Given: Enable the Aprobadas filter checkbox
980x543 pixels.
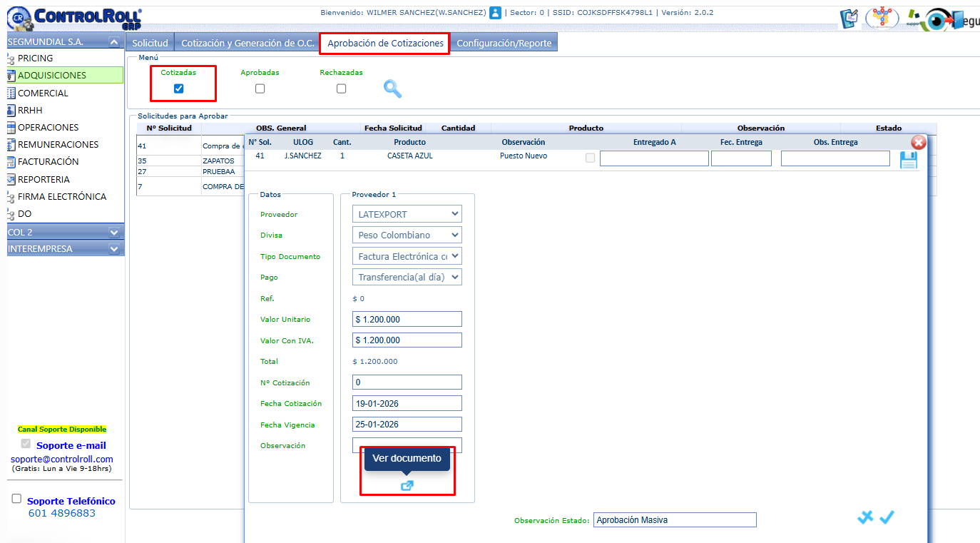Looking at the screenshot, I should [x=260, y=88].
